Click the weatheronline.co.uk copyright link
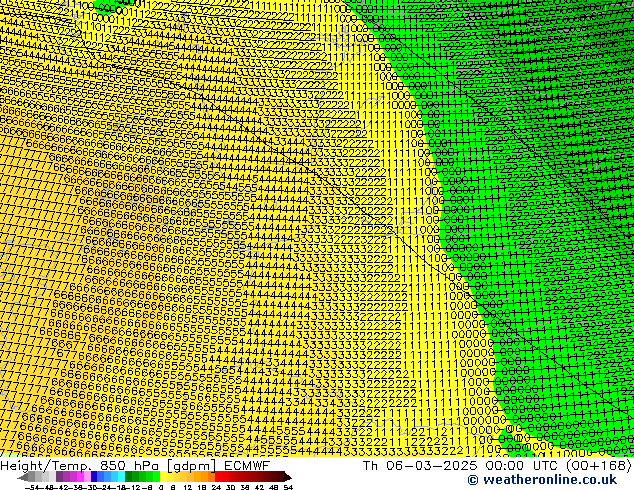This screenshot has height=490, width=634. [x=542, y=480]
